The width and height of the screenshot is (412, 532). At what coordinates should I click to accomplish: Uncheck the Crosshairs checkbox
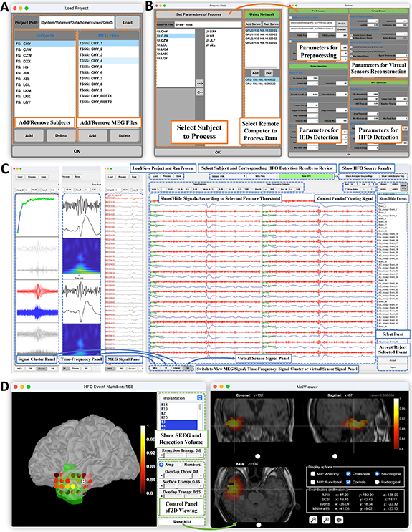pyautogui.click(x=348, y=473)
